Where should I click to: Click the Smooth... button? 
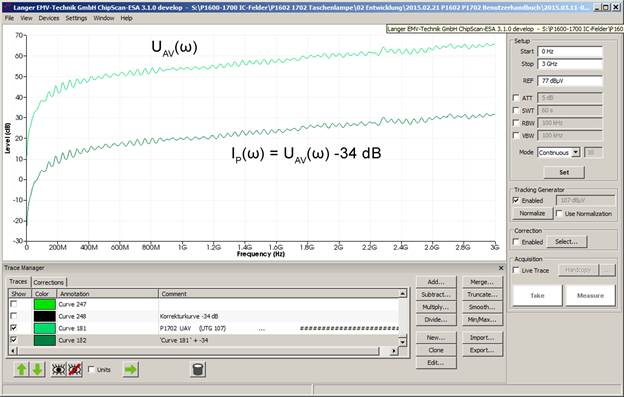tap(482, 307)
